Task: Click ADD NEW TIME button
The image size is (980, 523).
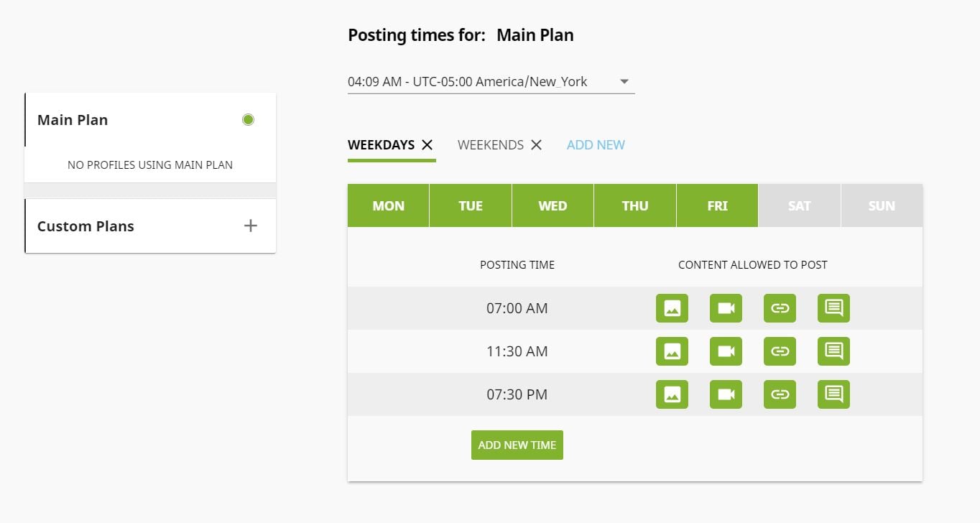Action: 517,445
